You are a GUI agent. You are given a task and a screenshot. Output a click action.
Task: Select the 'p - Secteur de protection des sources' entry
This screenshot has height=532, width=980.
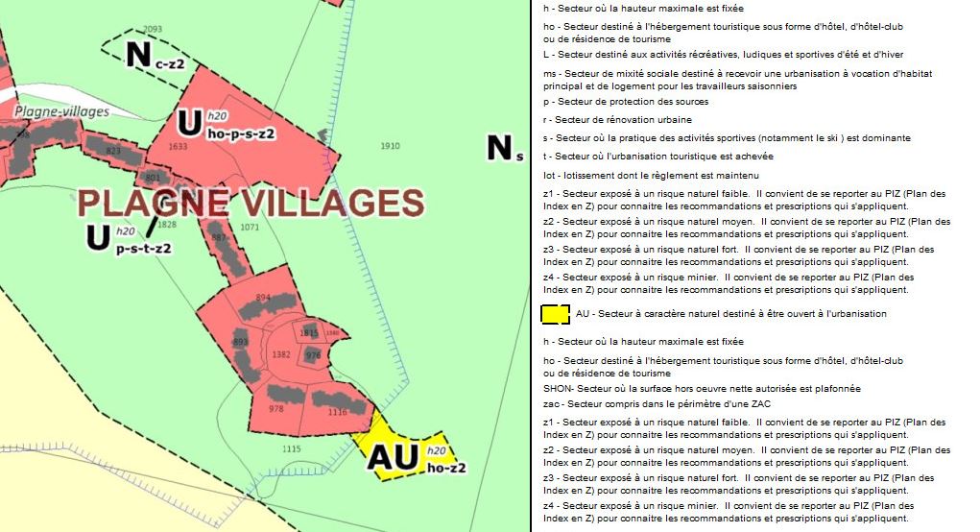click(x=626, y=102)
